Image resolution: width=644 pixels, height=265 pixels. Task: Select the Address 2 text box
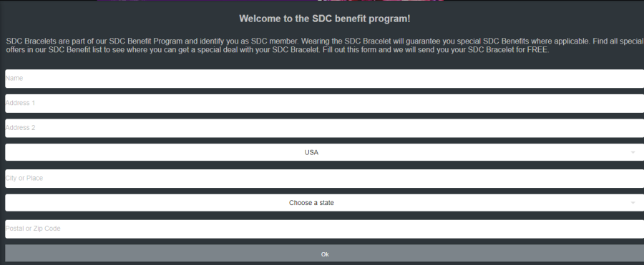[x=324, y=128]
